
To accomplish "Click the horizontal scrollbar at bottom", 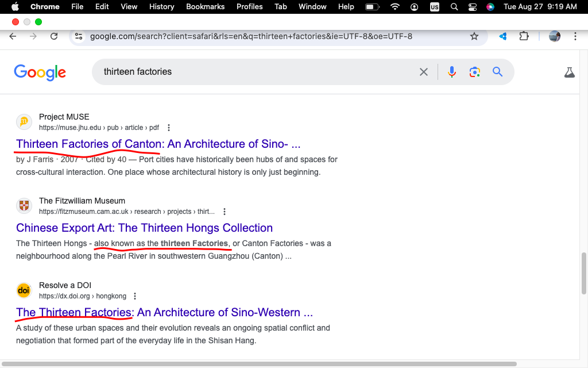I will (x=258, y=364).
